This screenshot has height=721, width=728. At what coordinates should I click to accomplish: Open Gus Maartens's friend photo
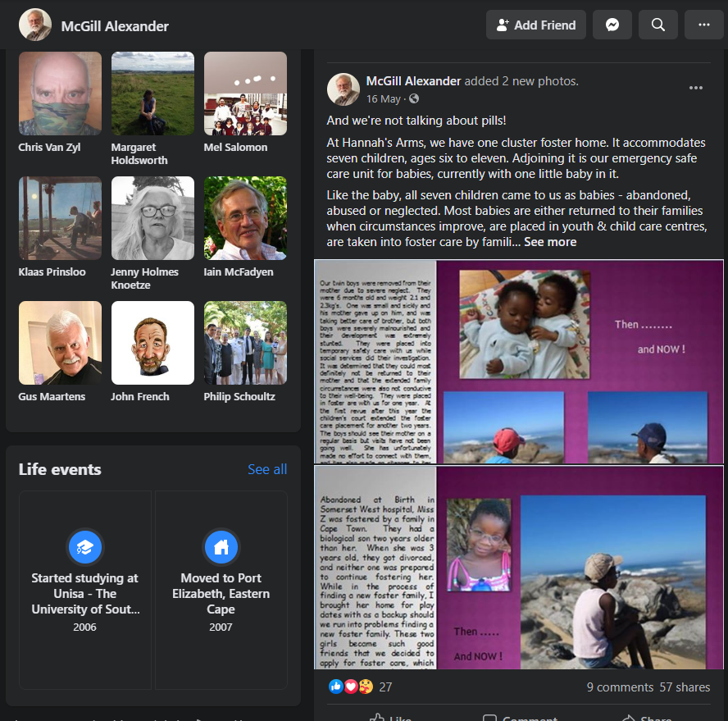(61, 343)
